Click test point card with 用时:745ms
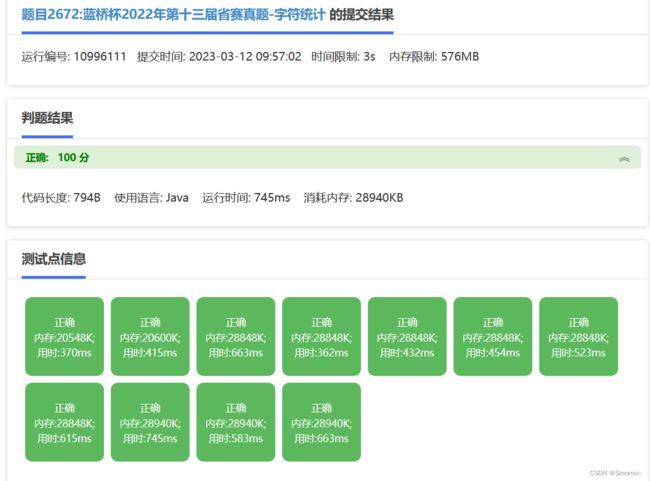The height and width of the screenshot is (481, 650). [150, 422]
